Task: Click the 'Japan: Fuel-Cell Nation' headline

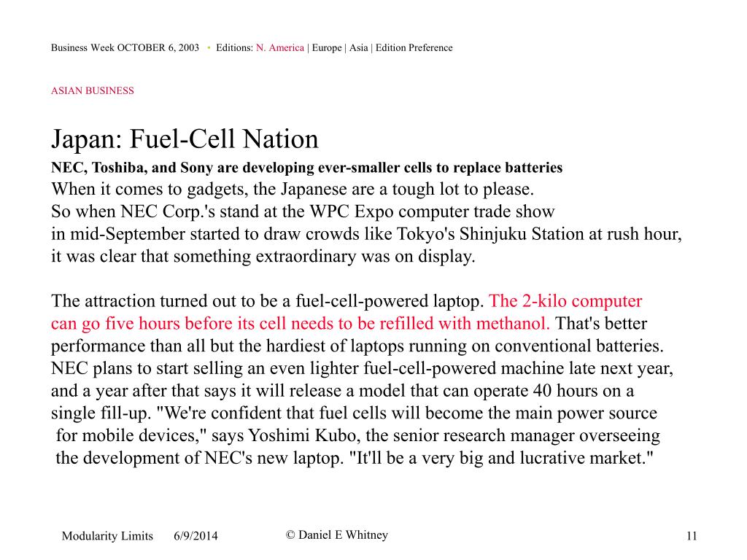Action: point(185,139)
